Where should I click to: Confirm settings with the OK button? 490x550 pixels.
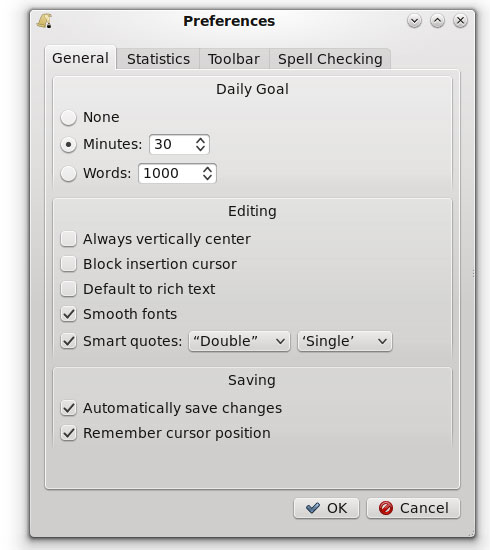tap(327, 508)
